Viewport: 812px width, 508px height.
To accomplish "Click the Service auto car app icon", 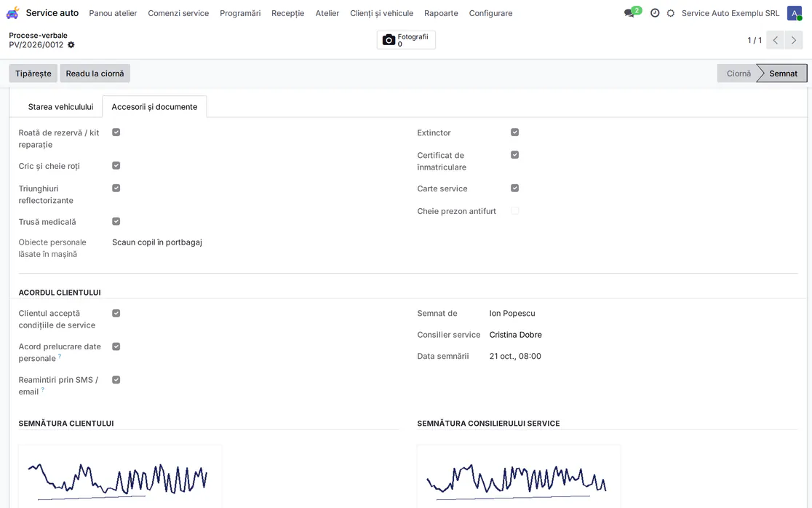I will point(13,13).
